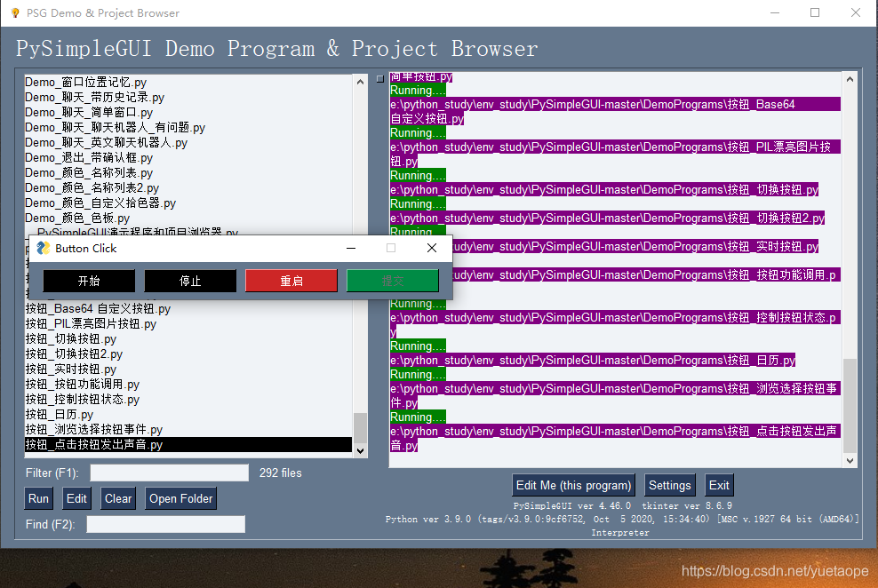Select Demo_退出_带确认框.py
This screenshot has height=588, width=878.
(x=188, y=158)
